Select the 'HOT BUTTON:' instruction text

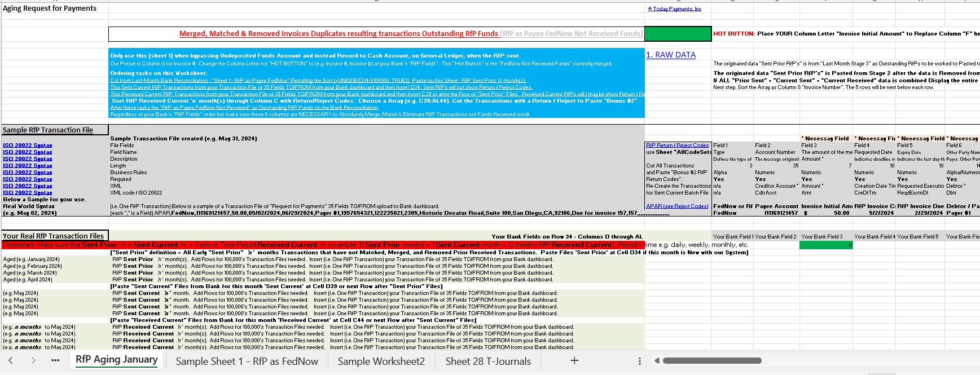[x=846, y=34]
